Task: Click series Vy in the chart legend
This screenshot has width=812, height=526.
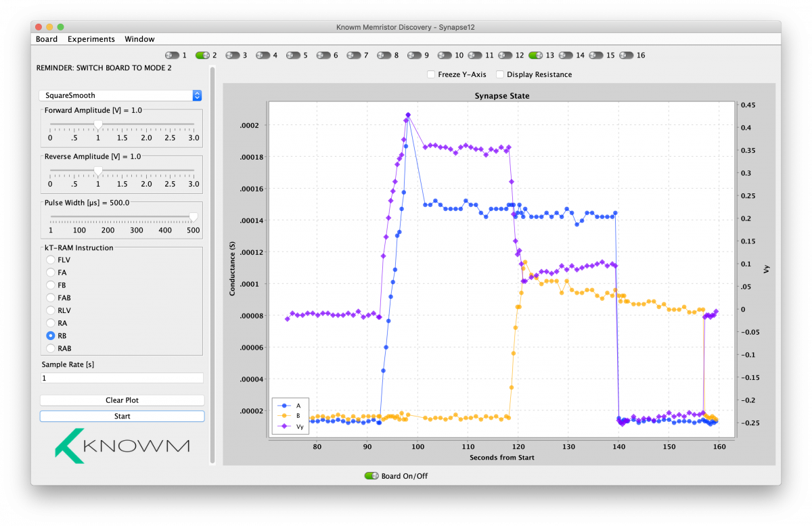Action: (289, 426)
